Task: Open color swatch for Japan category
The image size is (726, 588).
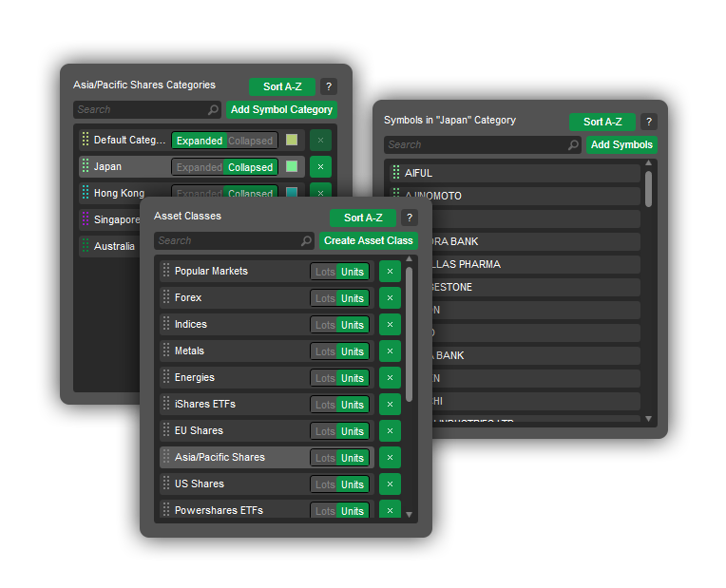Action: [x=292, y=166]
